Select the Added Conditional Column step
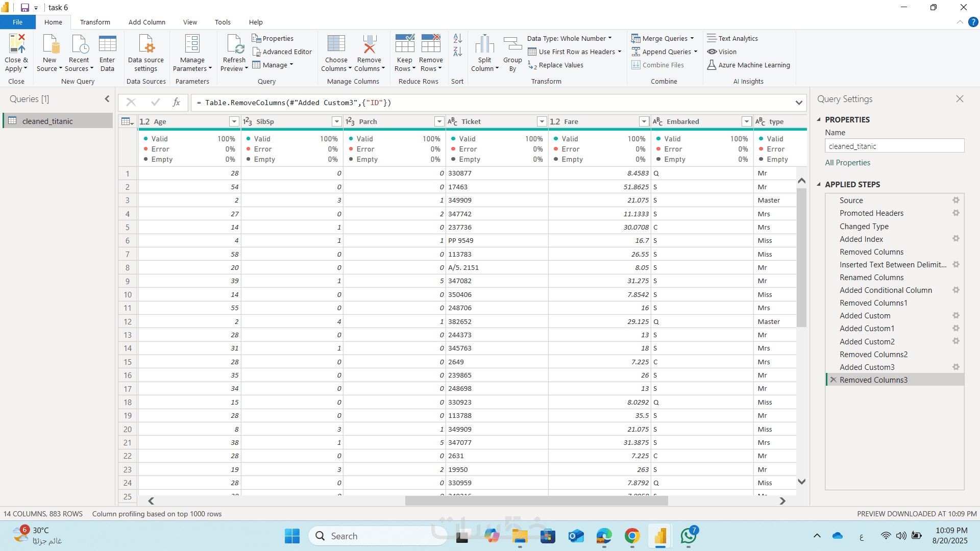The height and width of the screenshot is (551, 980). [886, 290]
